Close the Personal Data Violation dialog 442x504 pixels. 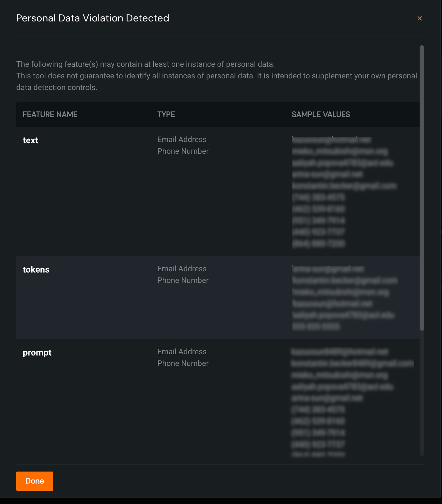(x=420, y=18)
